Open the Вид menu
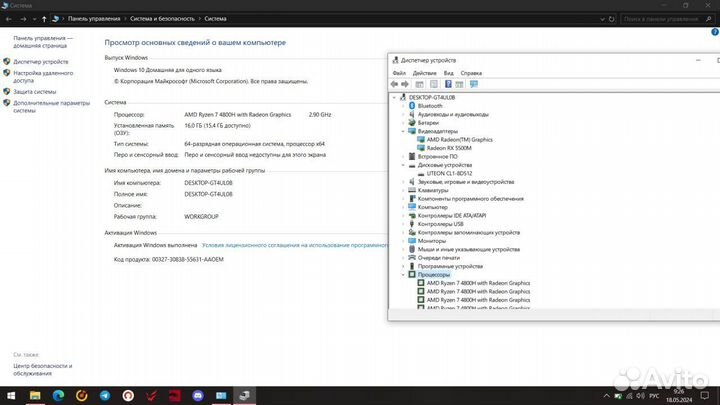The height and width of the screenshot is (405, 720). tap(448, 73)
